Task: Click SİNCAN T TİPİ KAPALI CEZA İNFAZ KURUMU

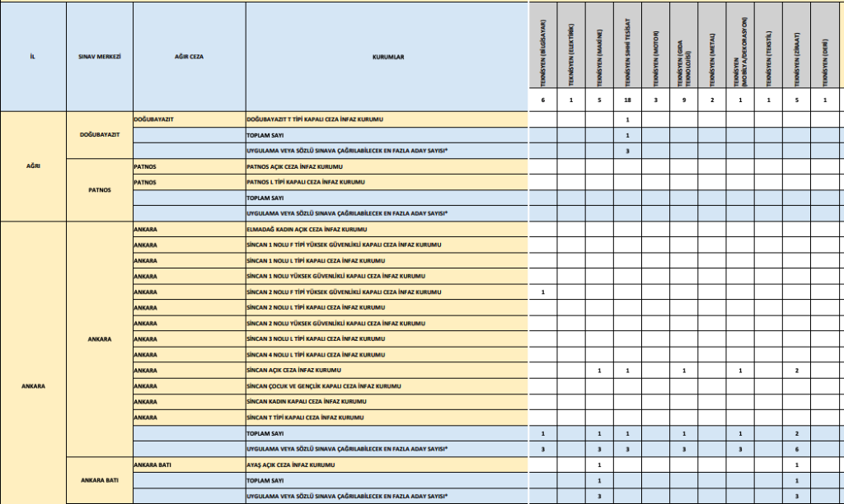Action: pos(305,418)
